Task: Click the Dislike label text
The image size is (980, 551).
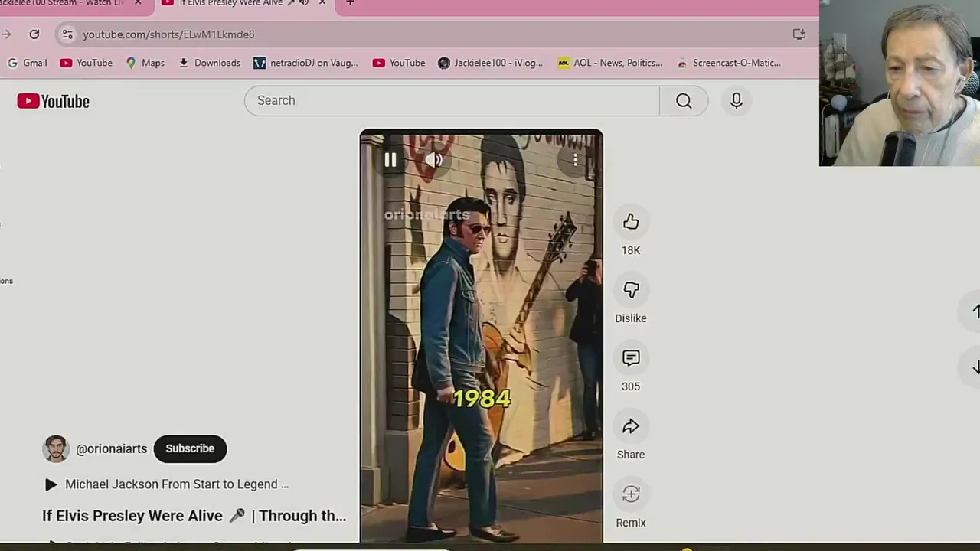Action: click(631, 318)
